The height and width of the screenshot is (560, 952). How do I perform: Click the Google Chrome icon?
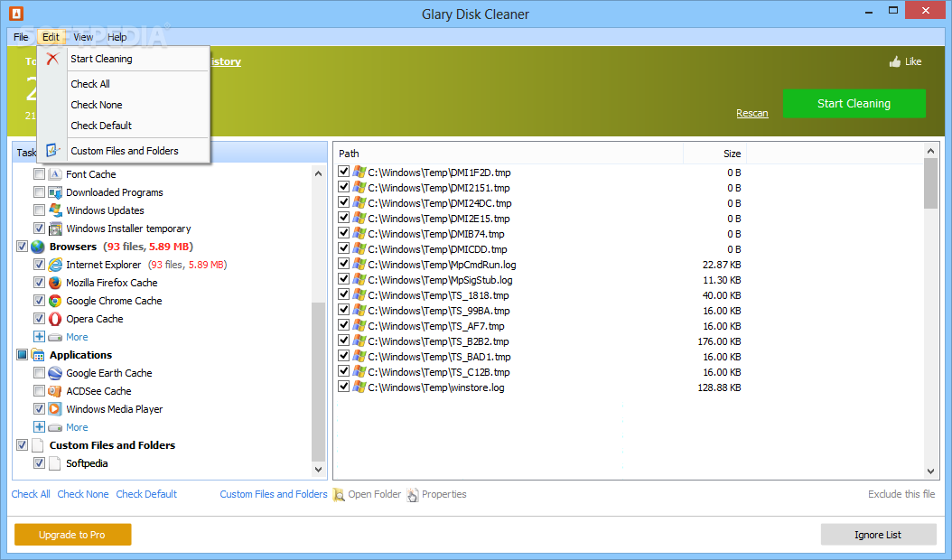(55, 301)
